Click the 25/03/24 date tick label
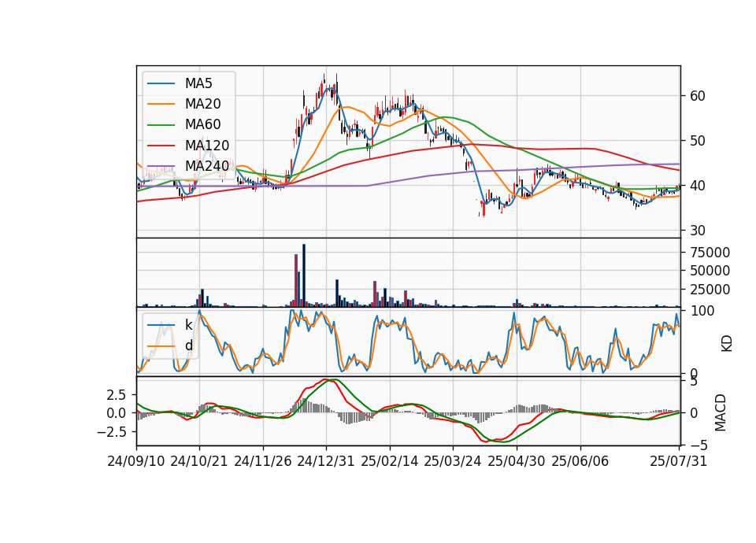 click(x=453, y=461)
